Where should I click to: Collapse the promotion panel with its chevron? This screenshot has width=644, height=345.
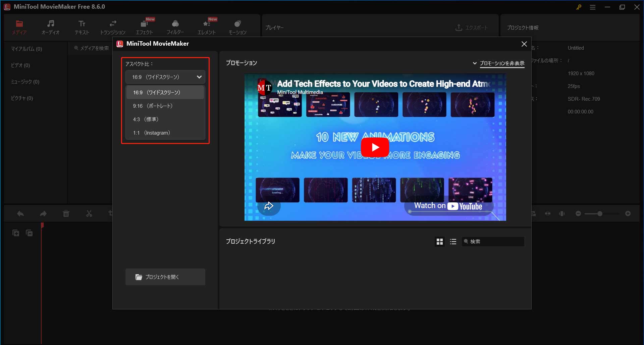point(475,63)
